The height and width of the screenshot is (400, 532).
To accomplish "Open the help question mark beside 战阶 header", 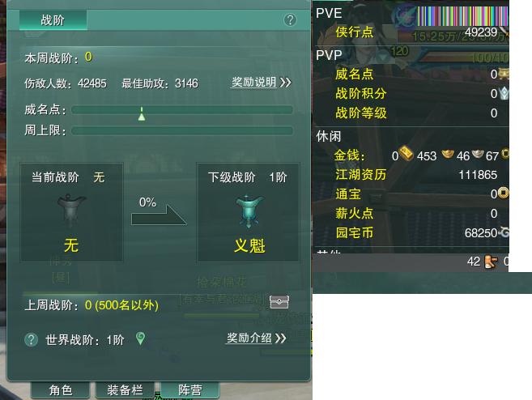I will [290, 20].
